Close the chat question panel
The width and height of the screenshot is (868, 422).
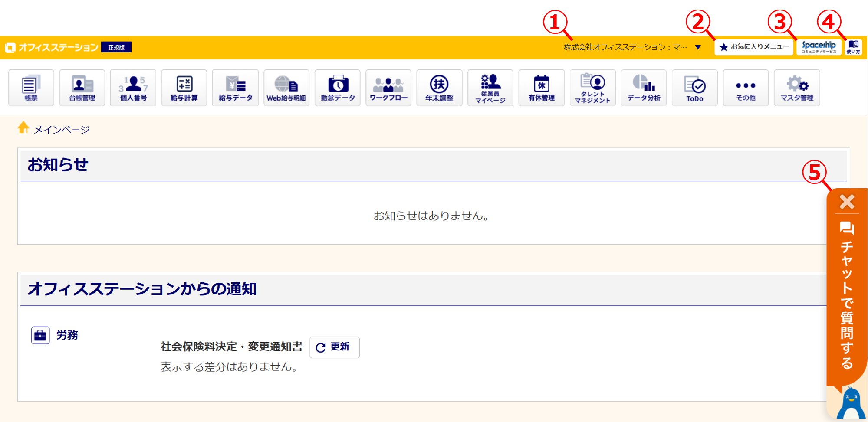847,202
